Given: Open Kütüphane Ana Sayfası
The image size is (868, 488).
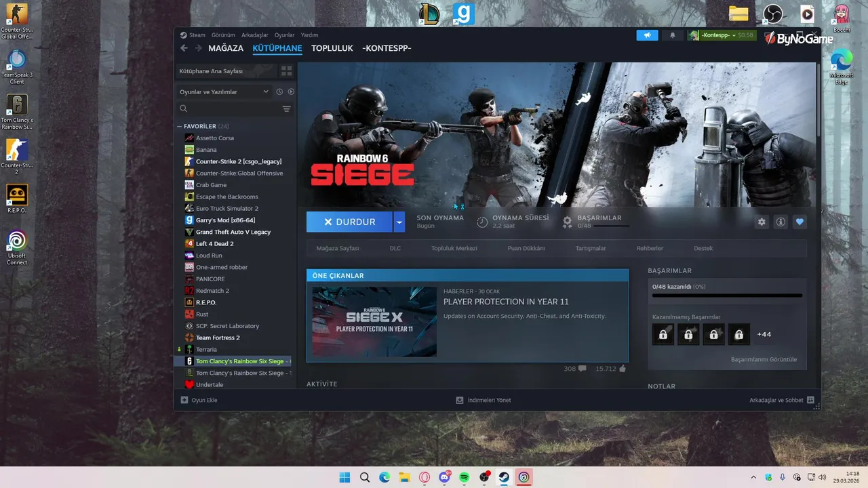Looking at the screenshot, I should 226,70.
